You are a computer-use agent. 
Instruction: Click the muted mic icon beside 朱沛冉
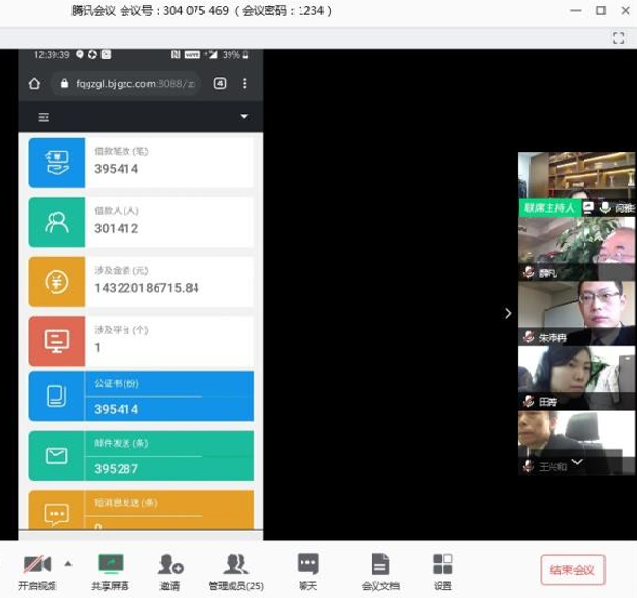528,337
